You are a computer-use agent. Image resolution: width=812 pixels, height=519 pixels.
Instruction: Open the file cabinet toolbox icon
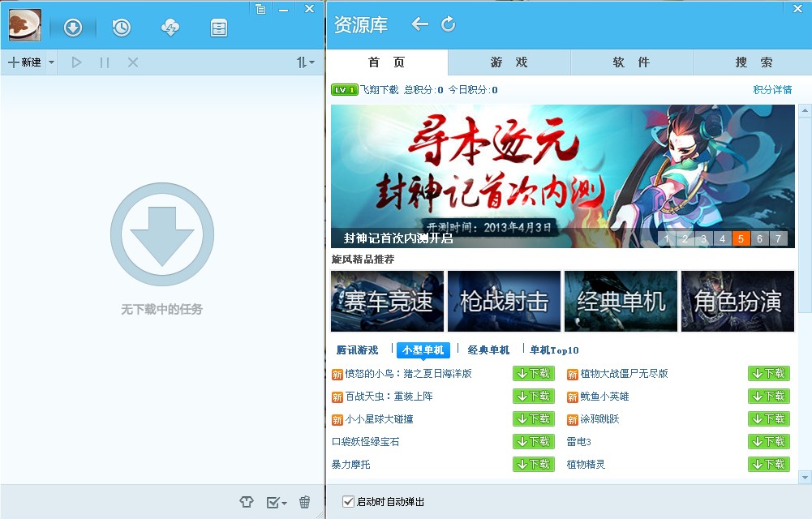[x=218, y=28]
